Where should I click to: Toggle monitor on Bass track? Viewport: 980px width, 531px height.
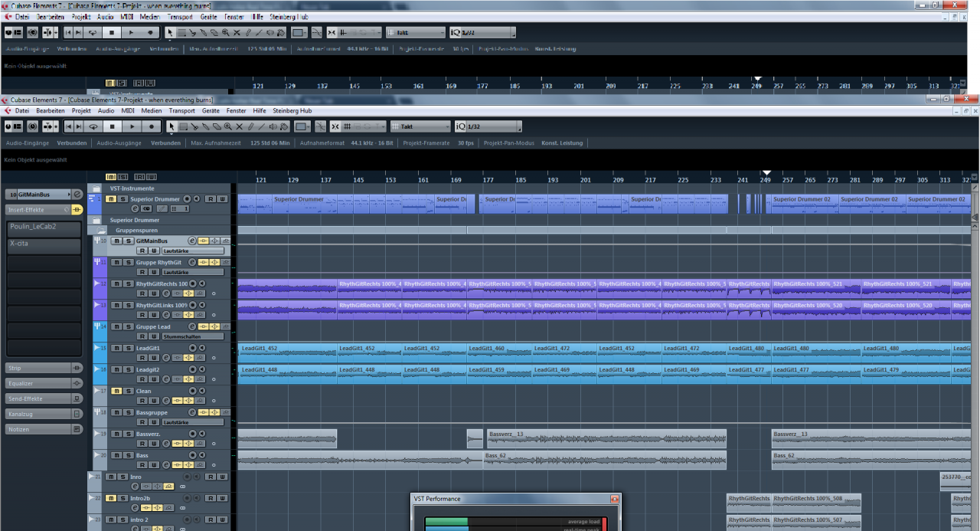tap(202, 455)
